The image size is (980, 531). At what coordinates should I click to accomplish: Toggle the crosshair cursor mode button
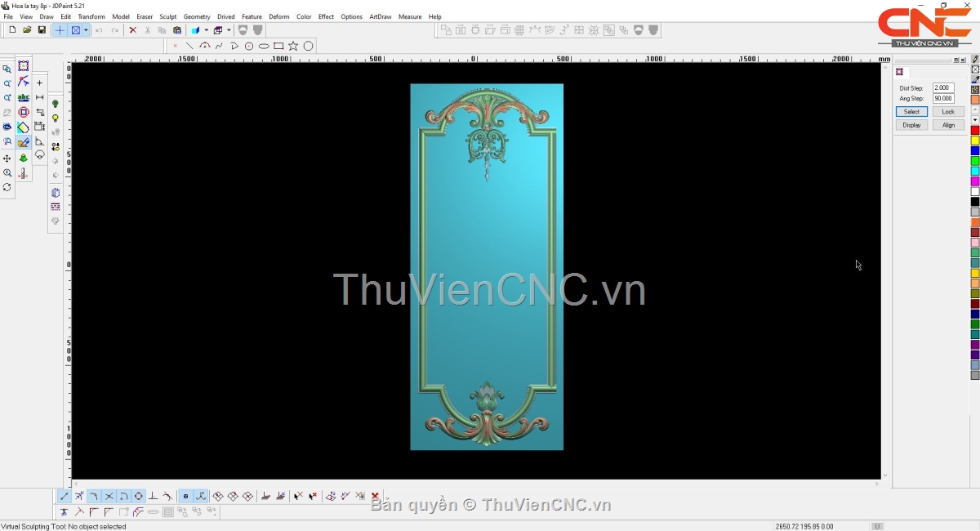pos(60,30)
